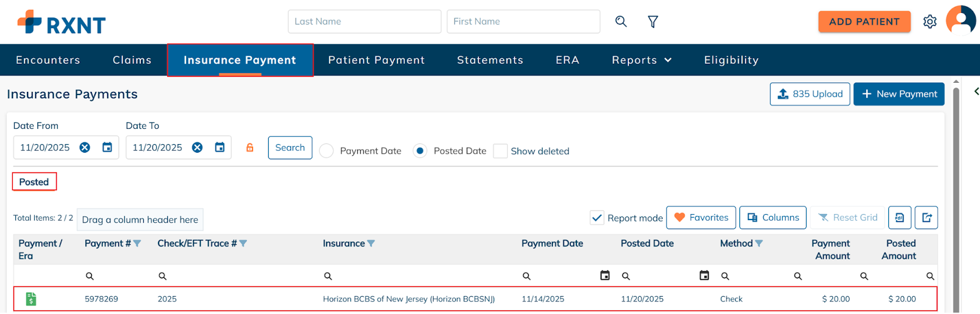Click the New Payment button
Viewport: 980px width, 314px height.
click(899, 94)
